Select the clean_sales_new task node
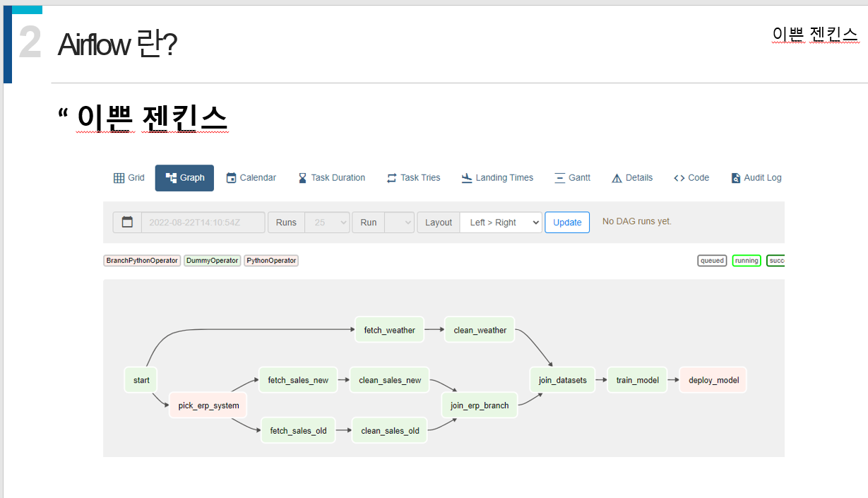 coord(390,380)
